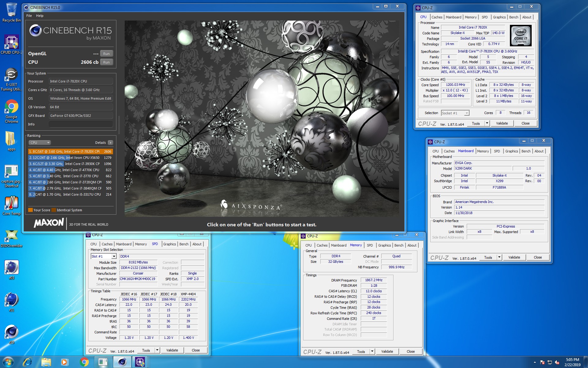
Task: Click Close in the Mainboard CPU-Z window
Action: point(538,257)
